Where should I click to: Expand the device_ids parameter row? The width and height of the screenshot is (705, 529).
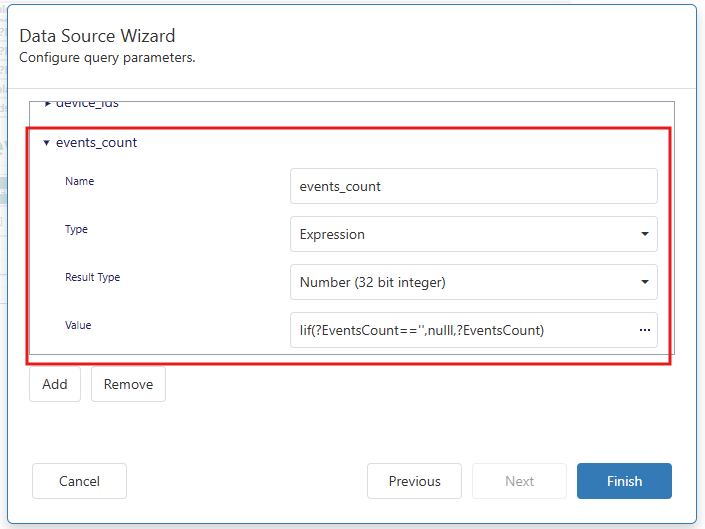coord(48,104)
